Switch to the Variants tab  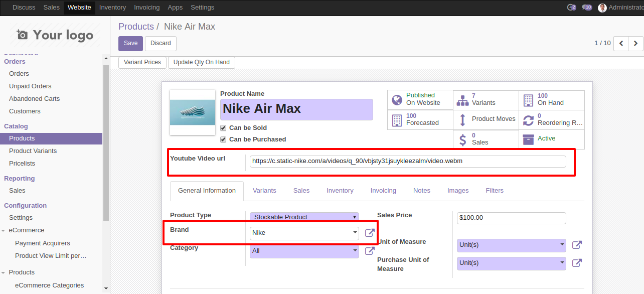click(264, 191)
